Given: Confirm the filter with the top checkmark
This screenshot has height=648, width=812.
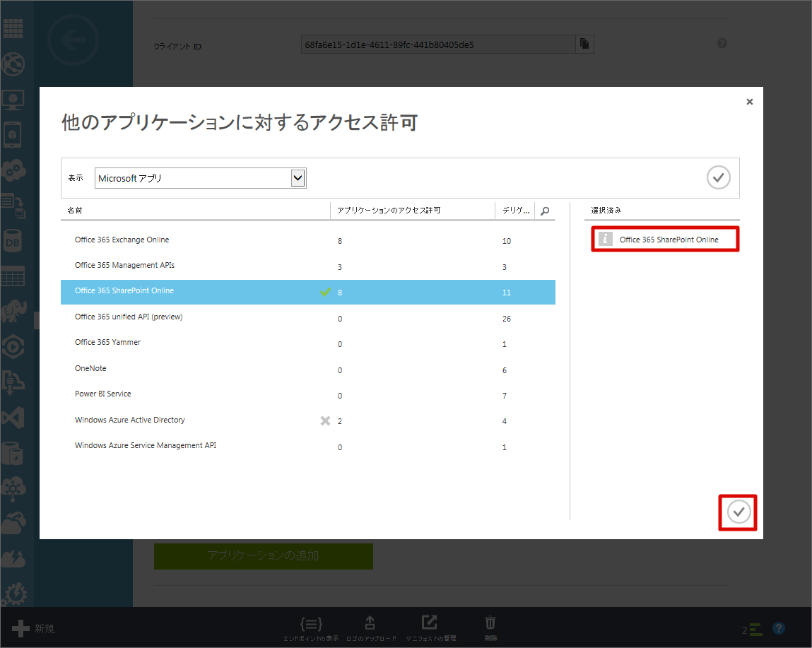Looking at the screenshot, I should [718, 177].
